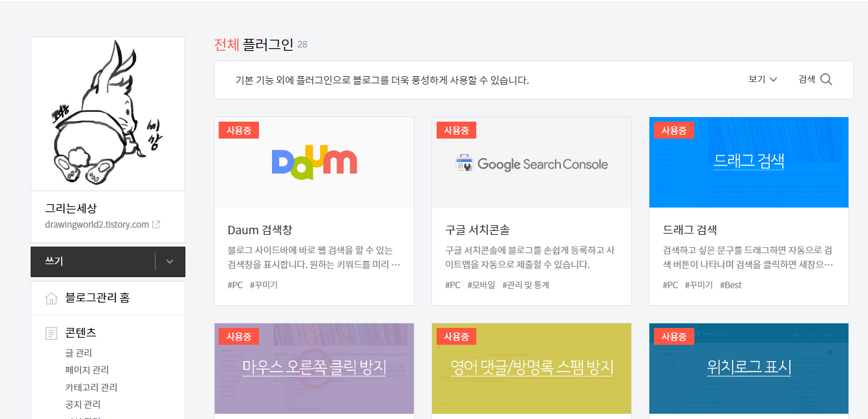Screen dimensions: 868x419
Task: Click the purple 마우스 오른쪽 클릭 방지 banner
Action: tap(314, 368)
